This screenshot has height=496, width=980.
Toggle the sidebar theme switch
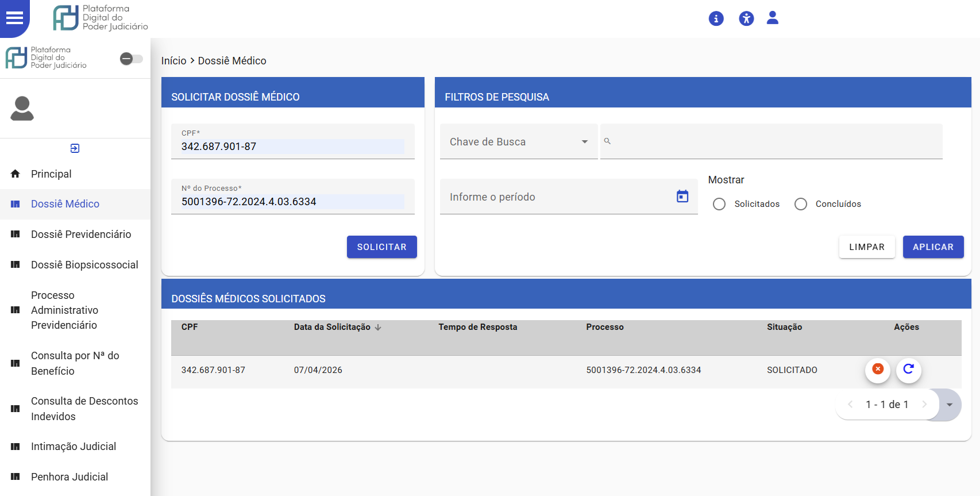point(131,59)
